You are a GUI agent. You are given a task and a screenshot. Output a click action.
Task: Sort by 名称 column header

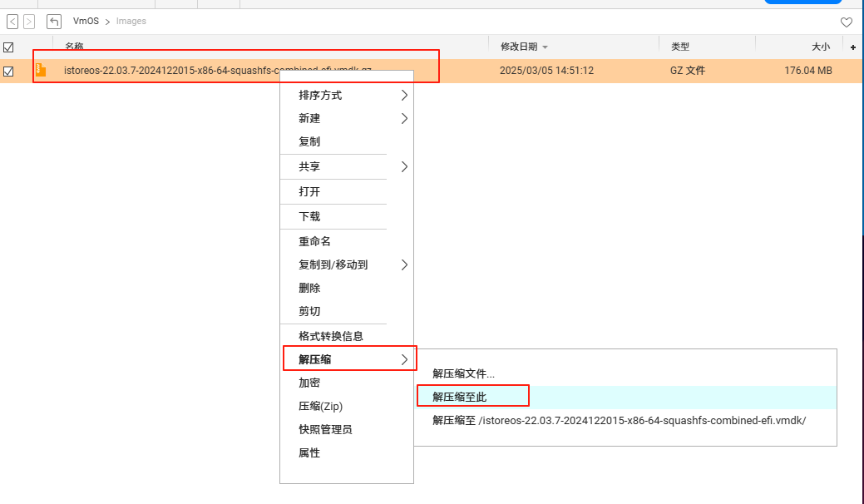point(74,47)
